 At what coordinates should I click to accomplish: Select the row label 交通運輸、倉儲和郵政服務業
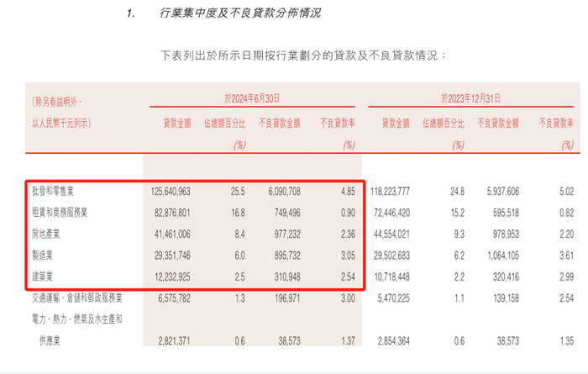point(77,298)
